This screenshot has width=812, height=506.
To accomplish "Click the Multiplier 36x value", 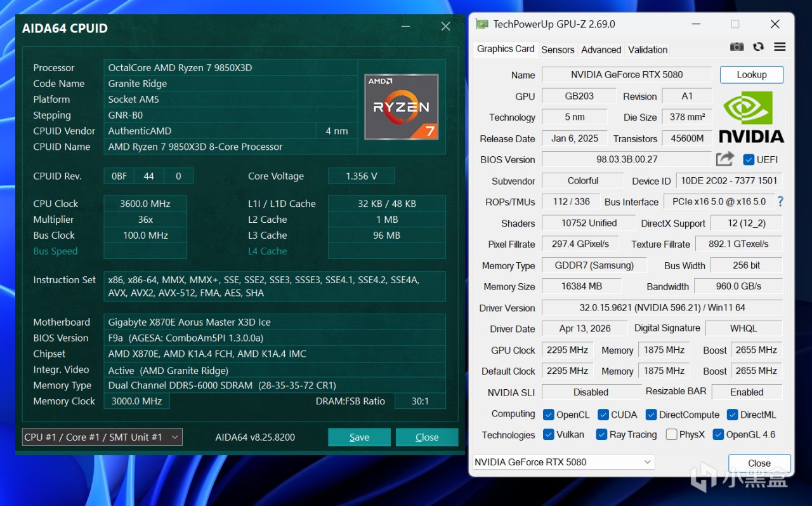I will pos(145,219).
